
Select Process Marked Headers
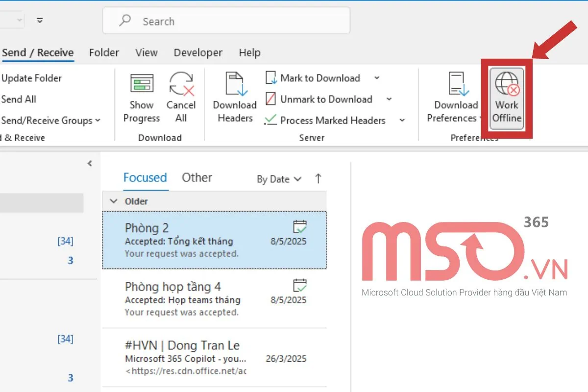click(270, 121)
